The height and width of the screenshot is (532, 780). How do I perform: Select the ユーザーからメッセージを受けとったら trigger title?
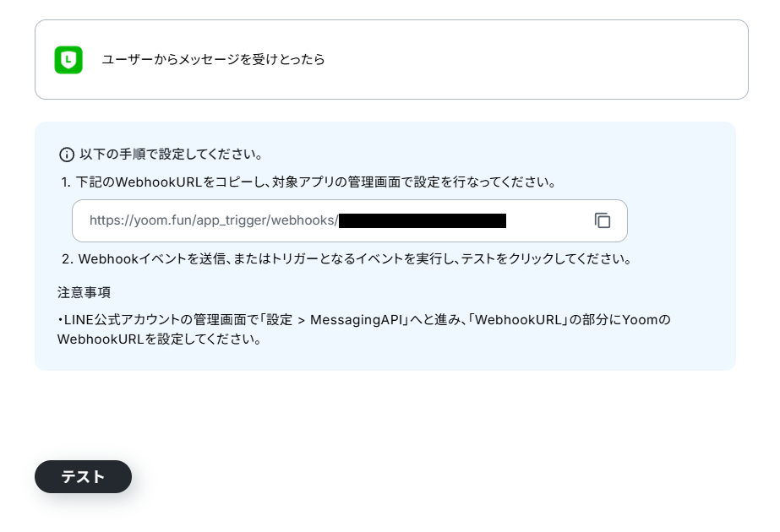click(x=214, y=60)
